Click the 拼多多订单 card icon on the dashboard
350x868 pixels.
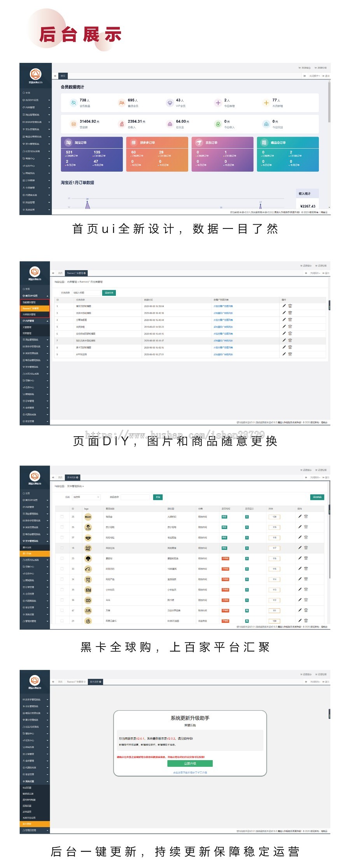pyautogui.click(x=133, y=142)
